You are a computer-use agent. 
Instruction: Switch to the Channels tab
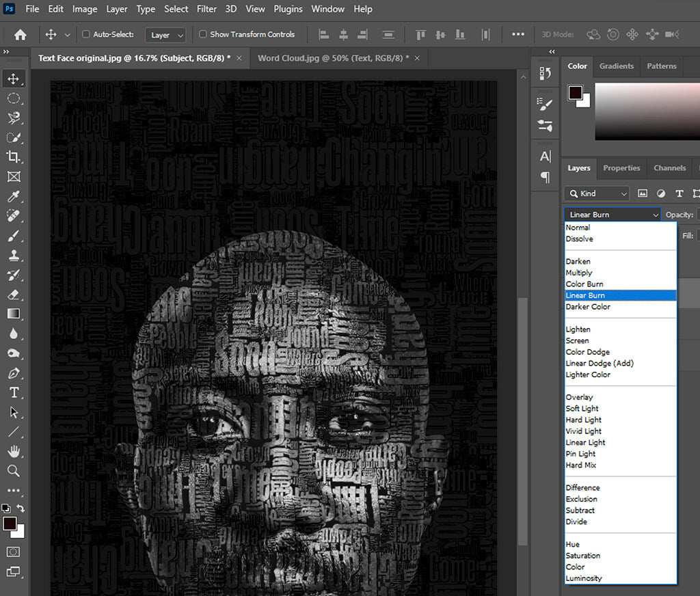click(669, 168)
